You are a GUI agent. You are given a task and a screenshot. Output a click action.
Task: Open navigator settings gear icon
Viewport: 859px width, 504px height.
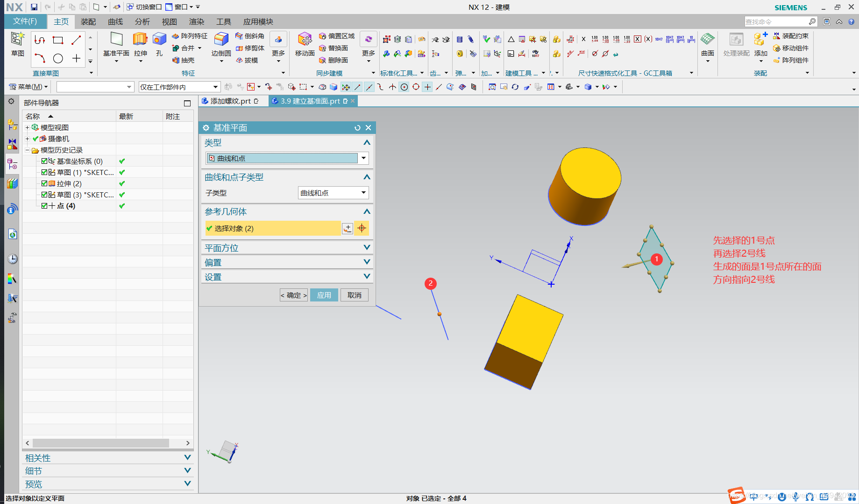pyautogui.click(x=11, y=102)
